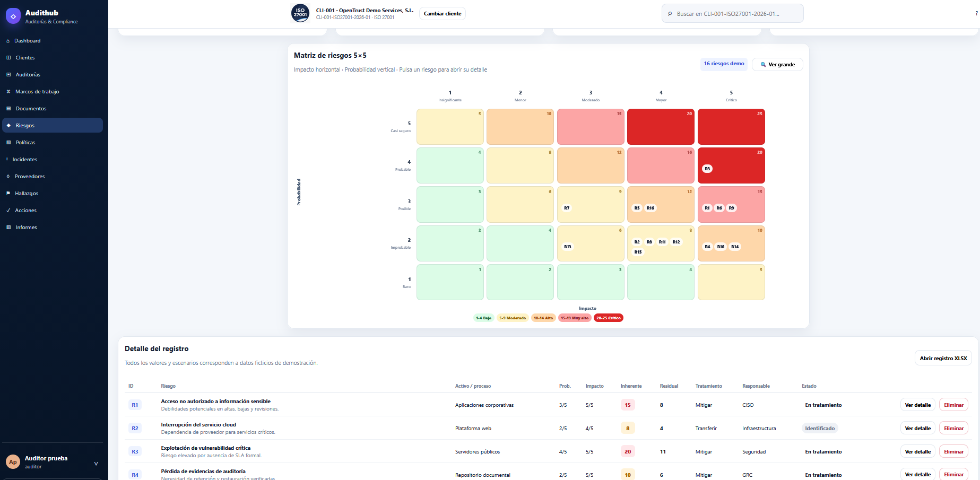Open Auditorías from sidebar

[x=28, y=75]
